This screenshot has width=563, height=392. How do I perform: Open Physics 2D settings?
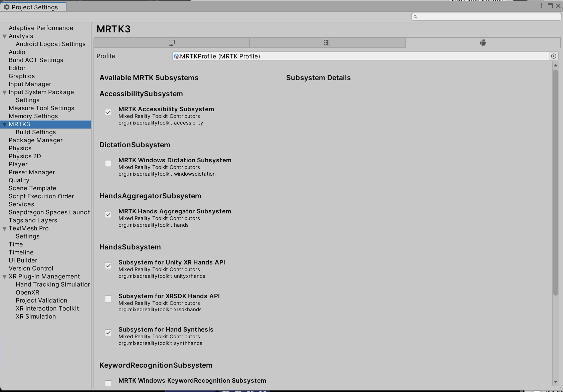click(x=45, y=156)
